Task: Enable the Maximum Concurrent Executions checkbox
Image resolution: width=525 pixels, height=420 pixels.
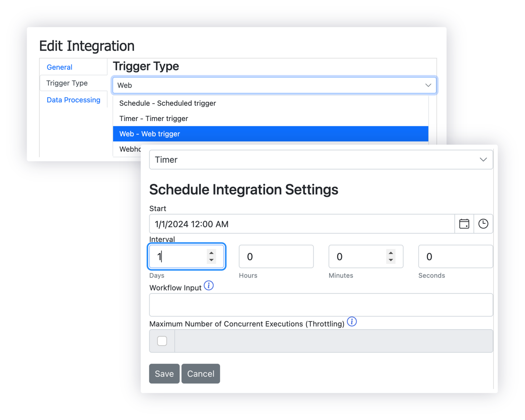Action: pos(162,341)
